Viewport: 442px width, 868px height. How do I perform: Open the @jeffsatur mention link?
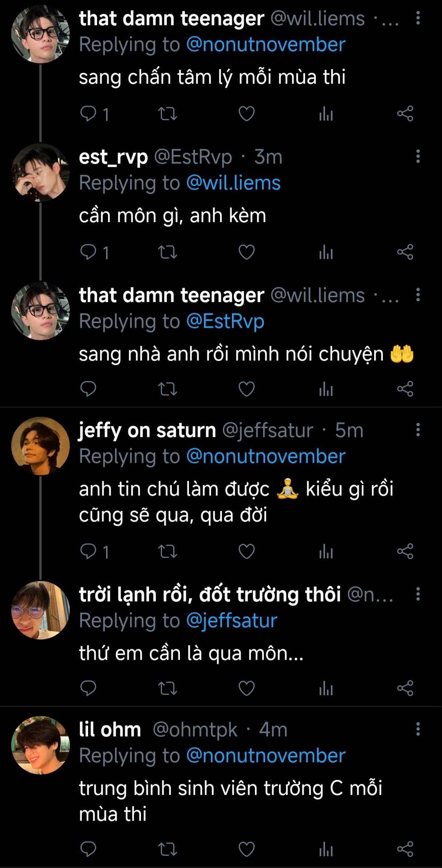click(231, 621)
